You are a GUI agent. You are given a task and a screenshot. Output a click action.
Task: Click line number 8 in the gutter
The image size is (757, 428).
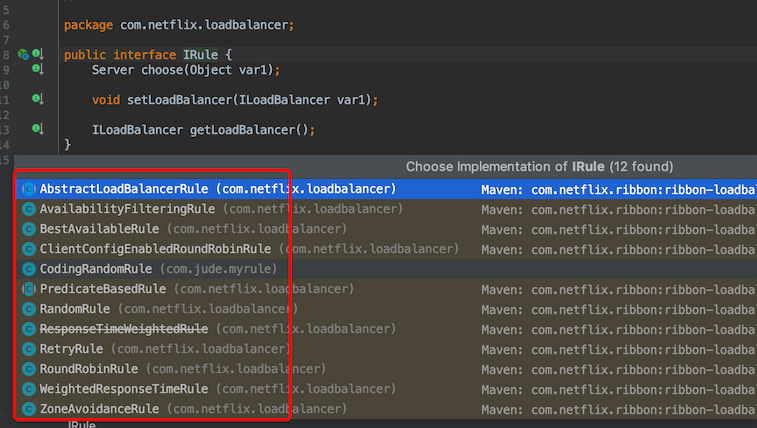pos(6,55)
